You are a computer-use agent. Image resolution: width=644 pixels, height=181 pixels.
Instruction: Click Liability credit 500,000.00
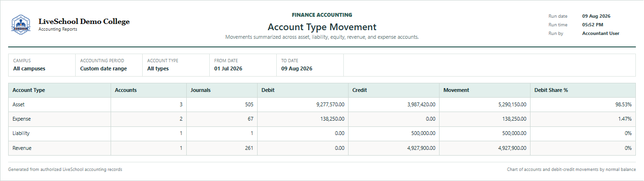pos(423,134)
